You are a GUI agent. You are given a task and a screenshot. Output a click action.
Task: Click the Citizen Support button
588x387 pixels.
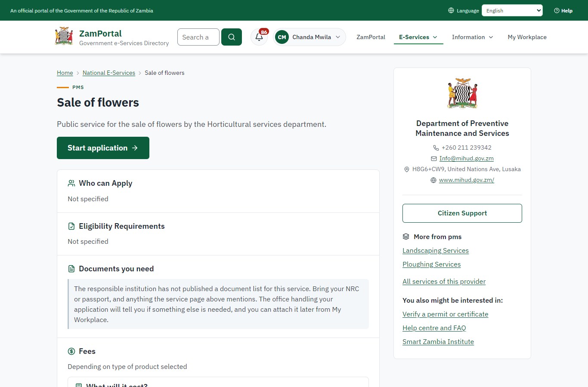click(462, 213)
